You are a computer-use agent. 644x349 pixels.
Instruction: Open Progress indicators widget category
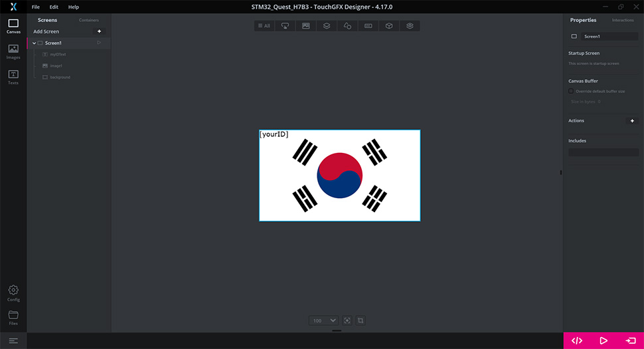click(368, 26)
